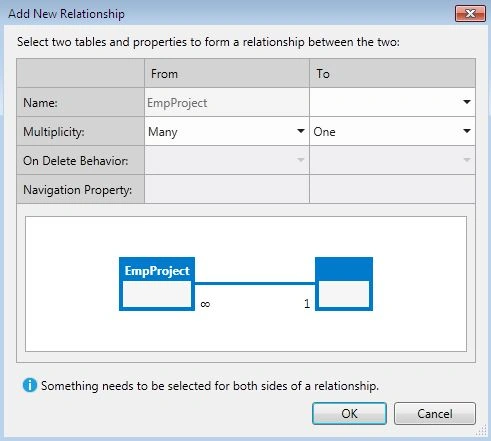Open the To table Name dropdown
This screenshot has width=491, height=441.
(392, 102)
